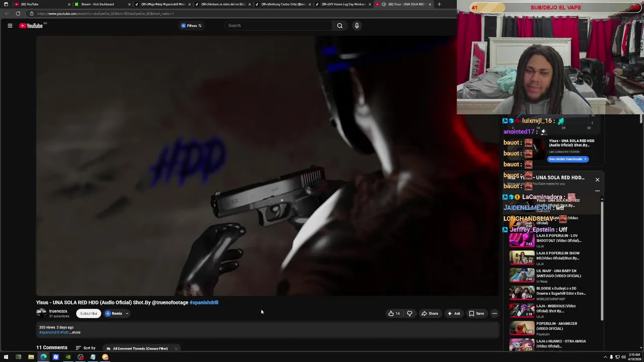Open the Ventura se retira del rol tab
The height and width of the screenshot is (362, 644).
coord(223,4)
